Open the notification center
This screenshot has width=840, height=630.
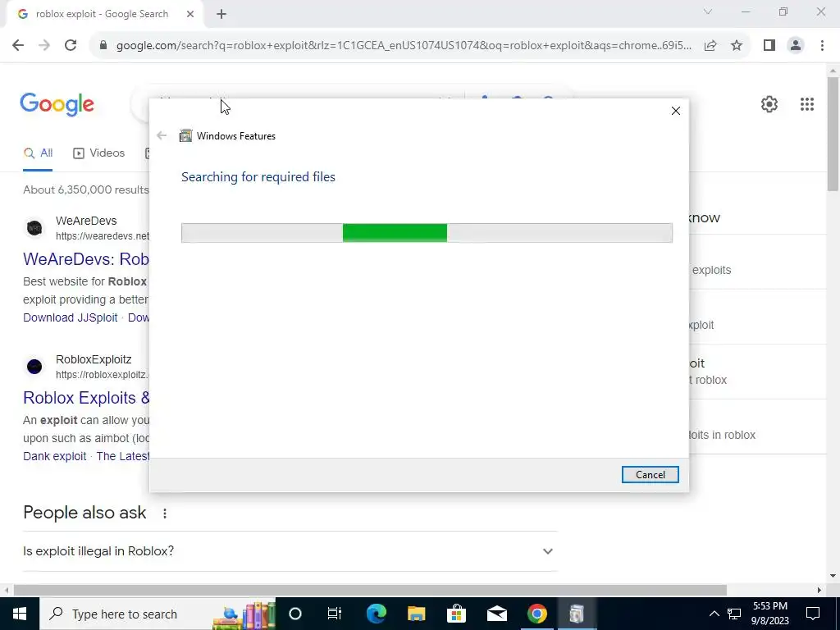813,614
